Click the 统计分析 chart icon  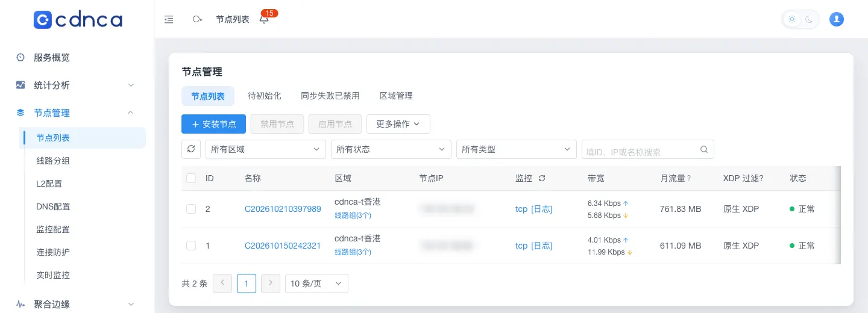(20, 85)
